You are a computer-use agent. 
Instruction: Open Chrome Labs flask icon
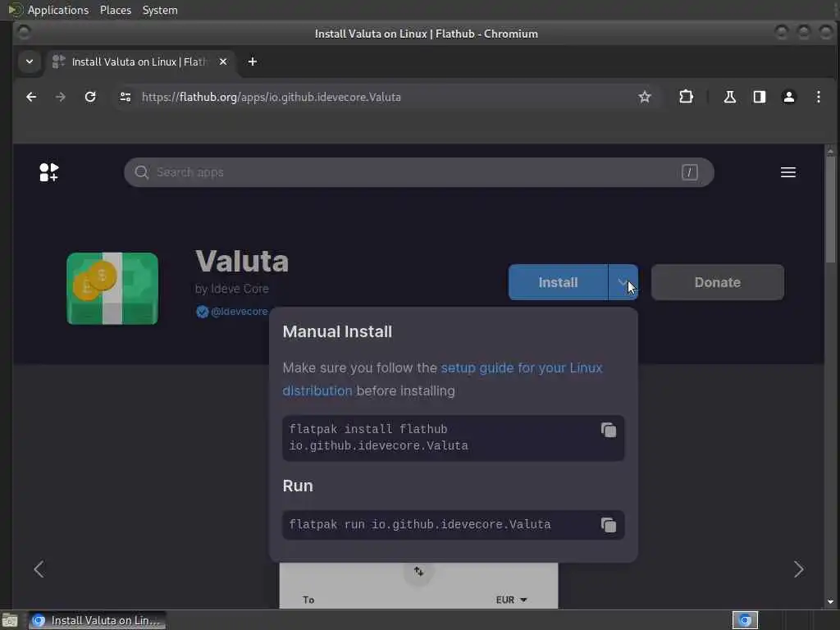[729, 97]
